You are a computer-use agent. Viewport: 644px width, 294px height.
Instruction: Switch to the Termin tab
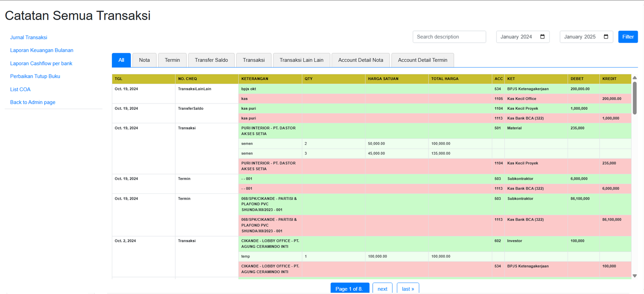(172, 60)
